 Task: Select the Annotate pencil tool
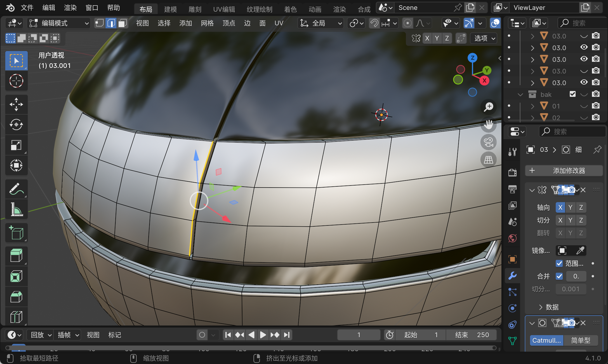[x=16, y=189]
